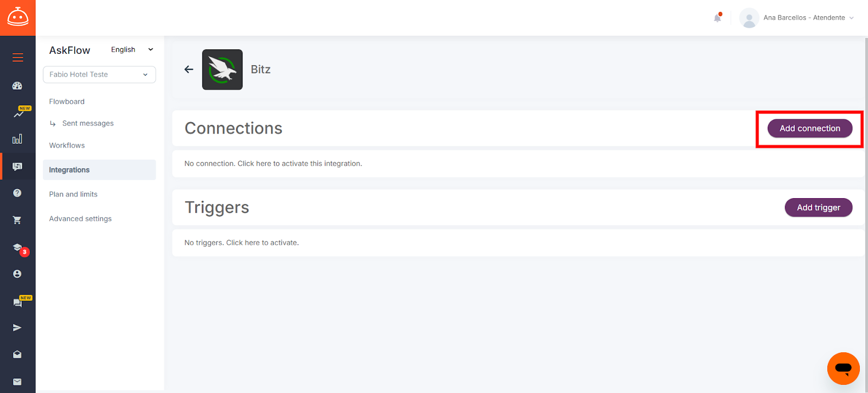Open the notifications bell

(718, 18)
